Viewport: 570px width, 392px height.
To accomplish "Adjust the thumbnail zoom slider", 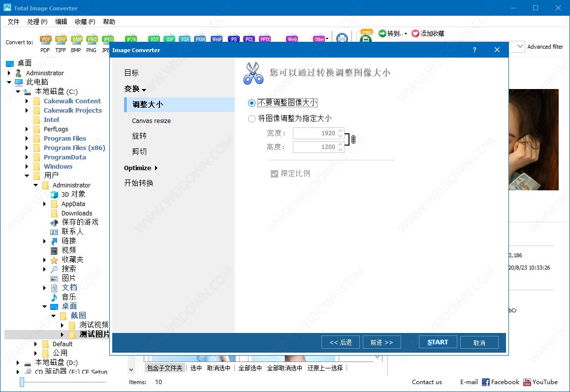I will pyautogui.click(x=22, y=382).
